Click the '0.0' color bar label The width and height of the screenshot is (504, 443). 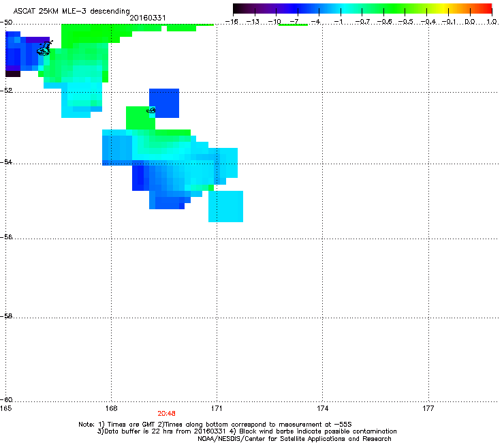(470, 22)
